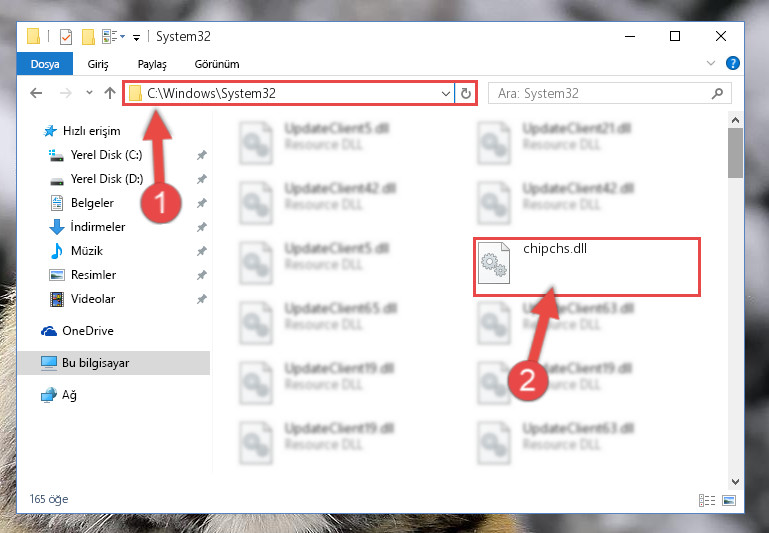Refresh the System32 folder view
Image resolution: width=769 pixels, height=533 pixels.
466,93
